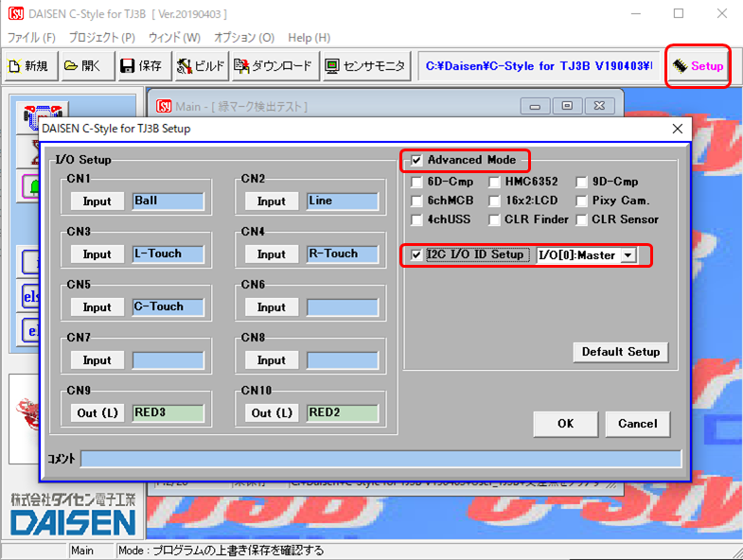The width and height of the screenshot is (743, 560).
Task: Click the ビルド (Build) toolbar button
Action: pos(202,66)
